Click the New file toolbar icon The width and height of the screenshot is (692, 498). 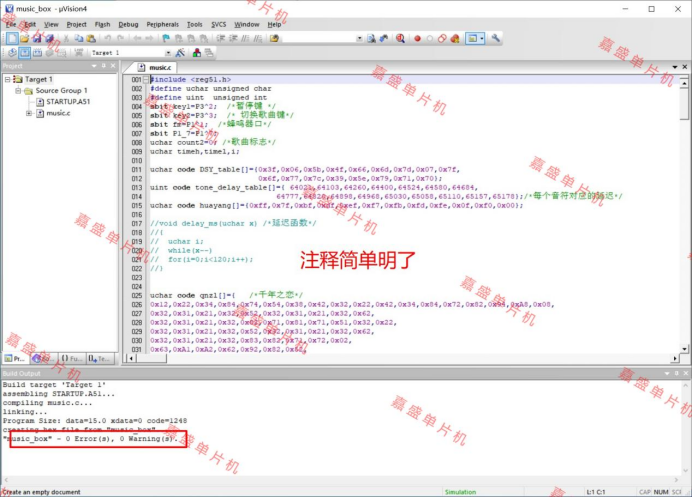pyautogui.click(x=12, y=38)
